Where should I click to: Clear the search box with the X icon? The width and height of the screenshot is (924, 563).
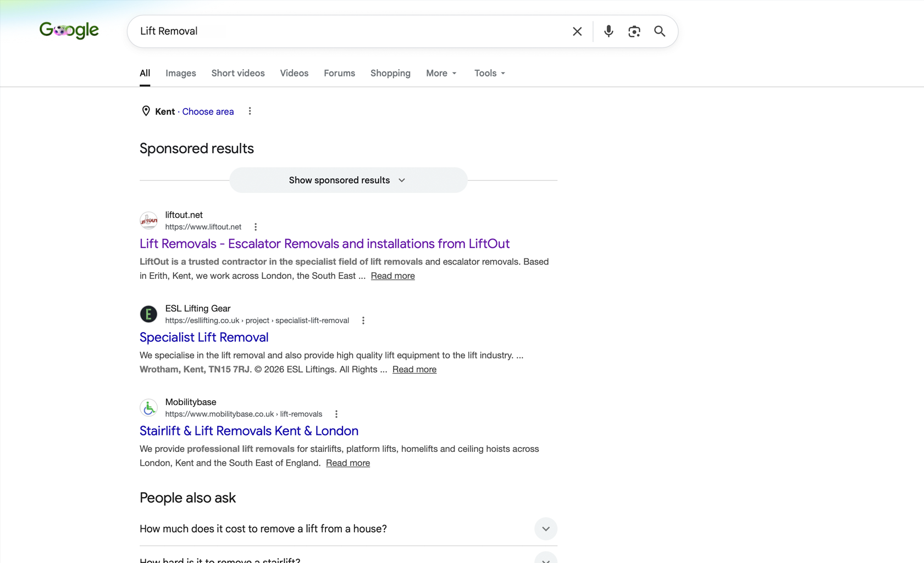(577, 31)
